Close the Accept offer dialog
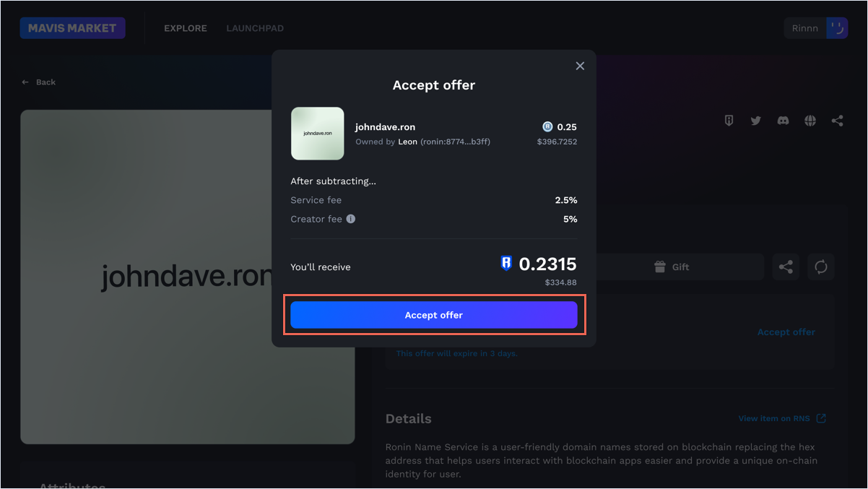Screen dimensions: 868x489 (x=580, y=66)
